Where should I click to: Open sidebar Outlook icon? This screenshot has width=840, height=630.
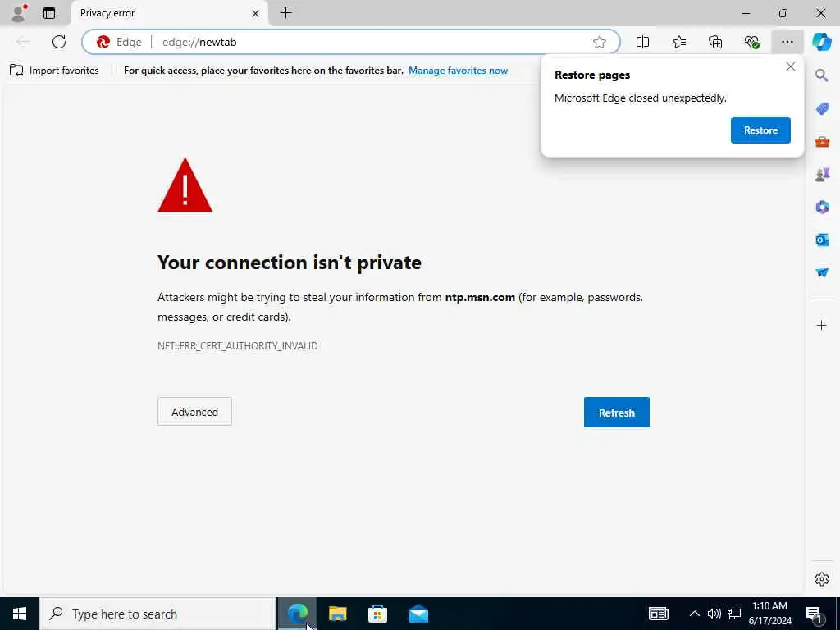tap(822, 240)
